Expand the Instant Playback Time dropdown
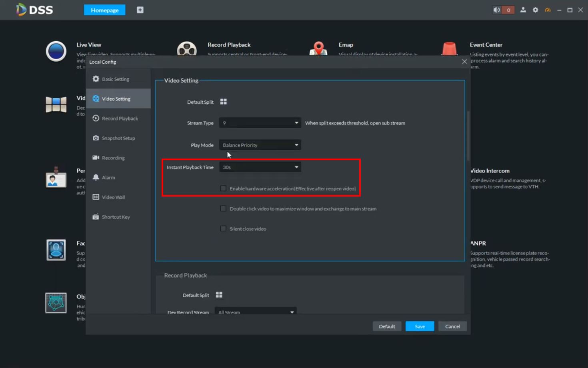This screenshot has height=368, width=588. (260, 167)
